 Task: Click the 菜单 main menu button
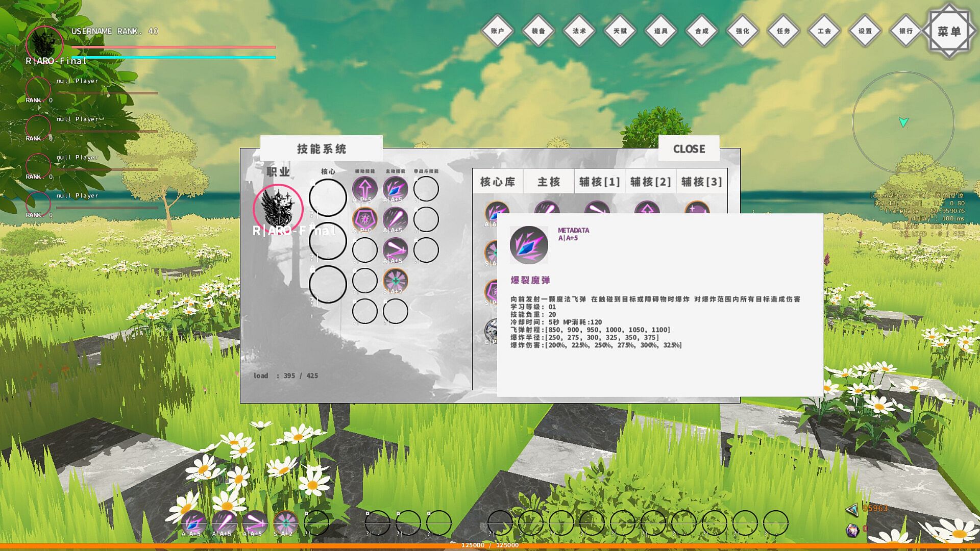coord(949,31)
